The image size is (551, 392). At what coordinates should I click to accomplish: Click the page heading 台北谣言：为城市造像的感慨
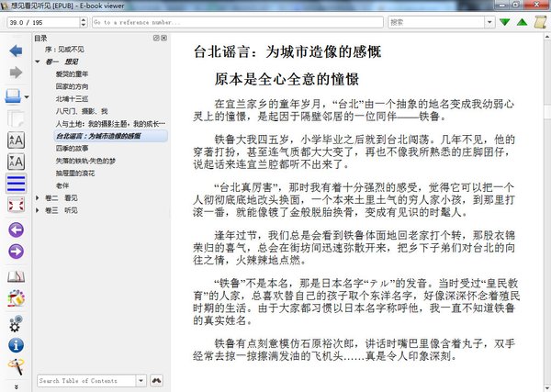pyautogui.click(x=287, y=52)
